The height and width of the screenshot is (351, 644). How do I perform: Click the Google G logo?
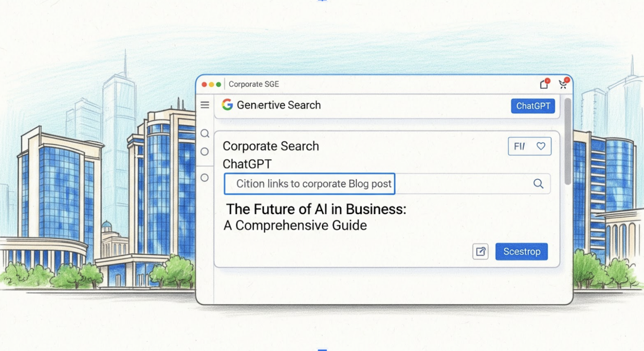(x=227, y=104)
